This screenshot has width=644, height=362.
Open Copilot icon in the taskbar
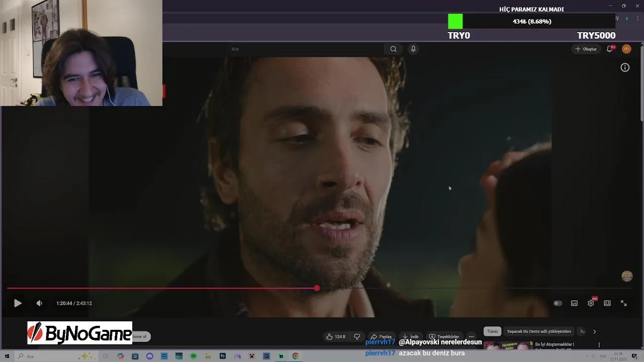(120, 356)
